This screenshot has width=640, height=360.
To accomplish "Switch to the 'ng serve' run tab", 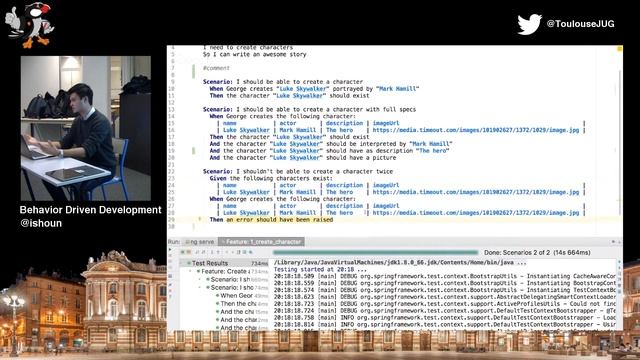I will 200,242.
